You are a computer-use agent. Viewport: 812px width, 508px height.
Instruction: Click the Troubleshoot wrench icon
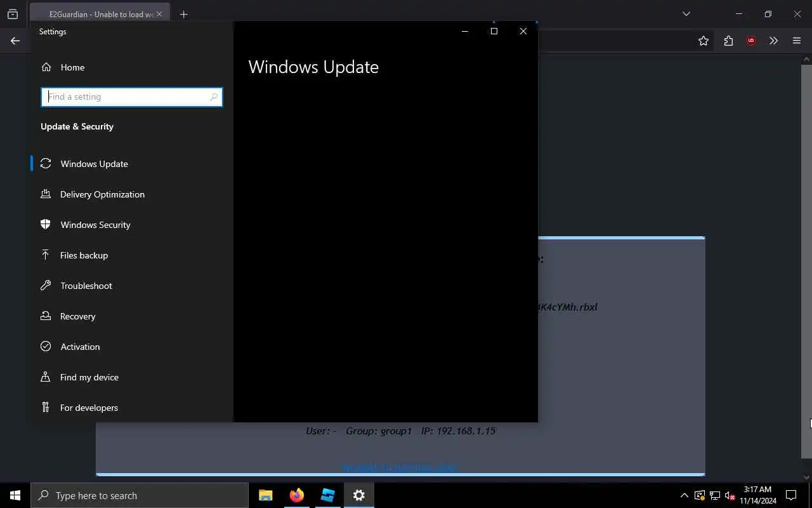coord(46,286)
